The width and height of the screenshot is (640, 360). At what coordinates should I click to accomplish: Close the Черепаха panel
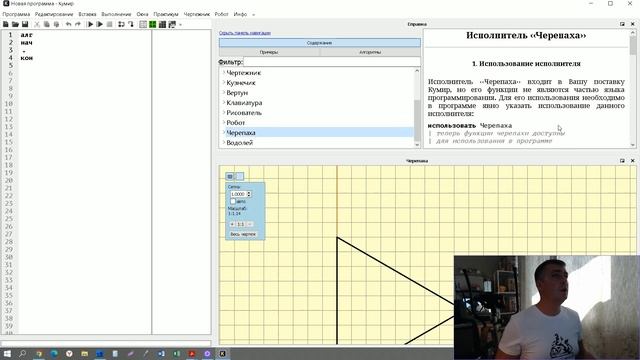[633, 161]
